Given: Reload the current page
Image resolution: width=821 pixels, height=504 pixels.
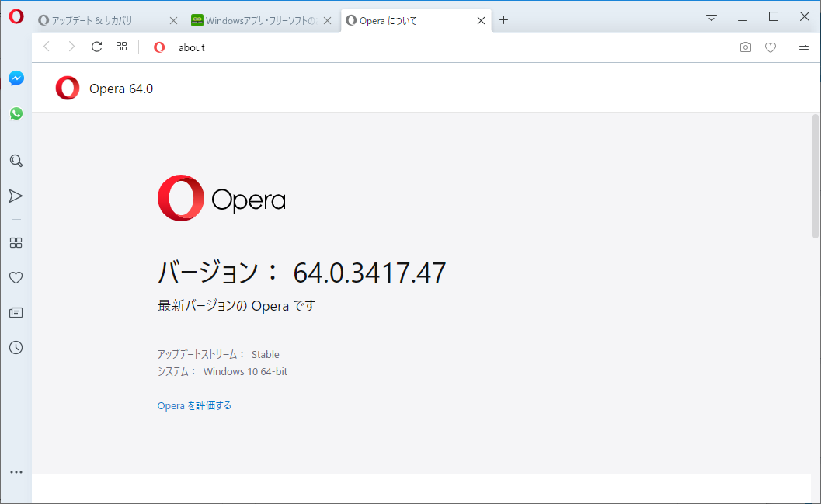Looking at the screenshot, I should pyautogui.click(x=96, y=47).
